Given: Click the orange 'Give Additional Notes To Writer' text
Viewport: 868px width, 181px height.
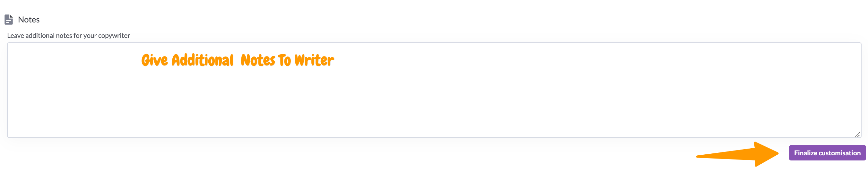Looking at the screenshot, I should pos(238,60).
